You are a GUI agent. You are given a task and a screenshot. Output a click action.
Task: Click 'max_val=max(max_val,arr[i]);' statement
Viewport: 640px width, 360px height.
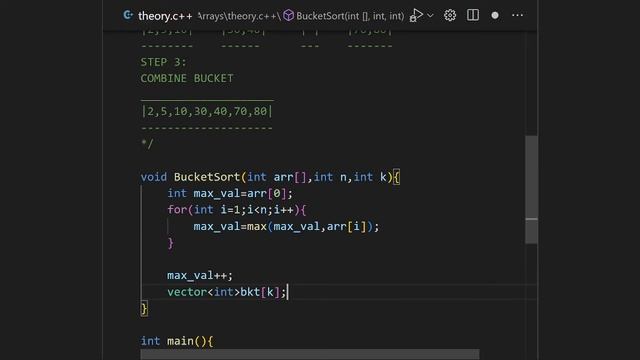pos(286,227)
